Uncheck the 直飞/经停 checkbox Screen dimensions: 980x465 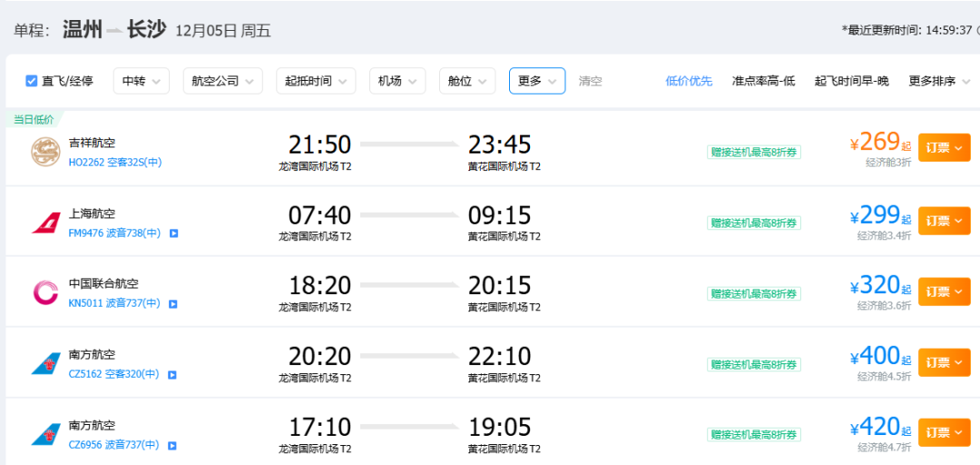click(32, 81)
